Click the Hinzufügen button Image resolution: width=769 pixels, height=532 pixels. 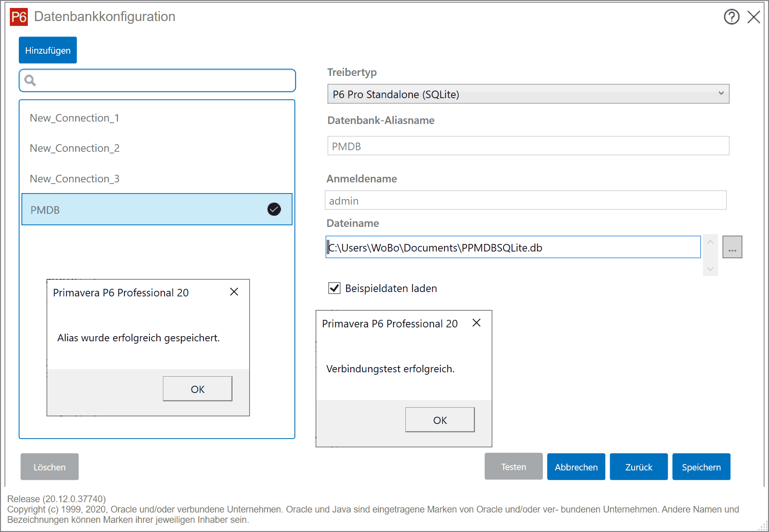pos(48,50)
